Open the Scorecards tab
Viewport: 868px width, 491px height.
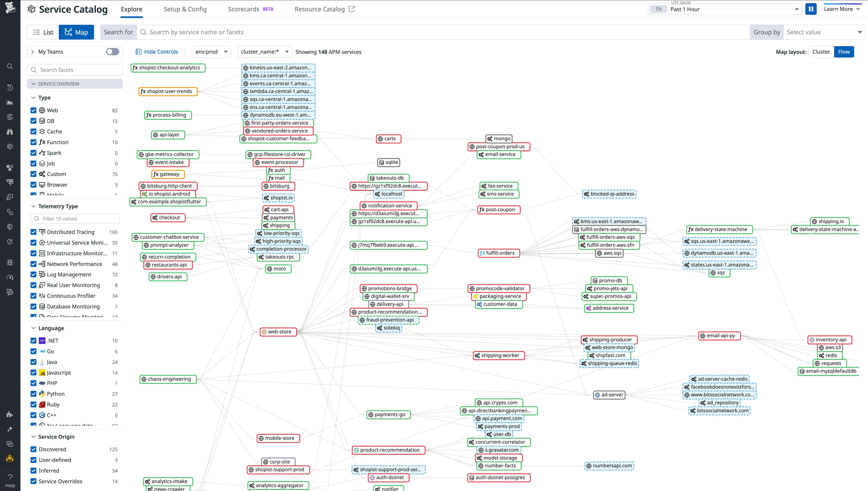click(244, 9)
